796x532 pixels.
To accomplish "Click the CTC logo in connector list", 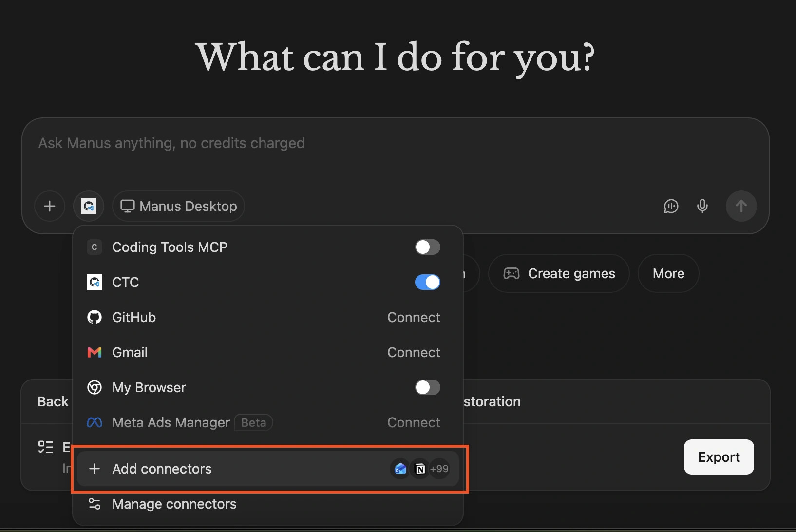I will tap(95, 282).
